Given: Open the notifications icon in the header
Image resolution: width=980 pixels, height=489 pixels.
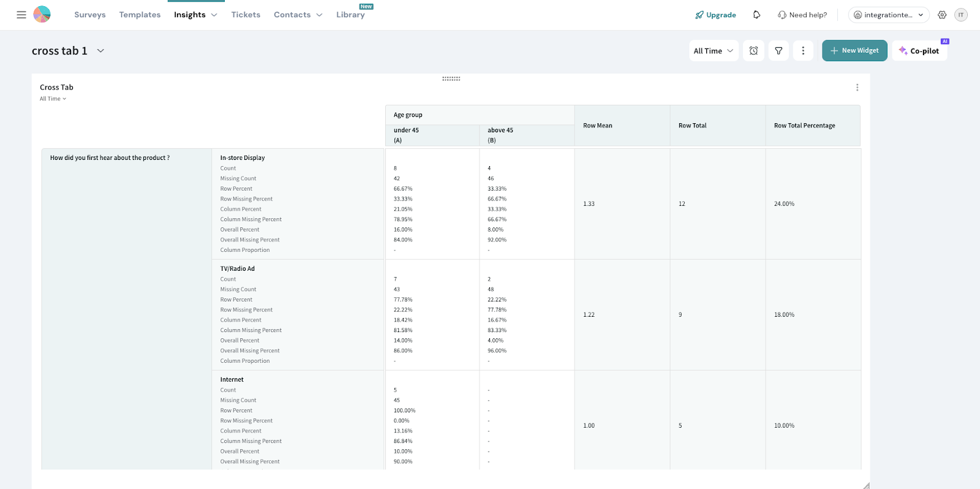Looking at the screenshot, I should click(756, 15).
